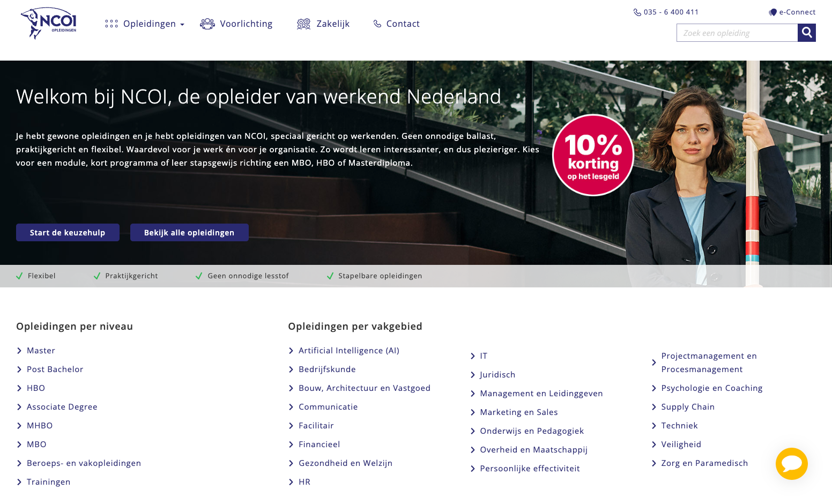Screen dimensions: 832x504
Task: Open Onderwijs en Pedagogiek link
Action: click(x=532, y=431)
